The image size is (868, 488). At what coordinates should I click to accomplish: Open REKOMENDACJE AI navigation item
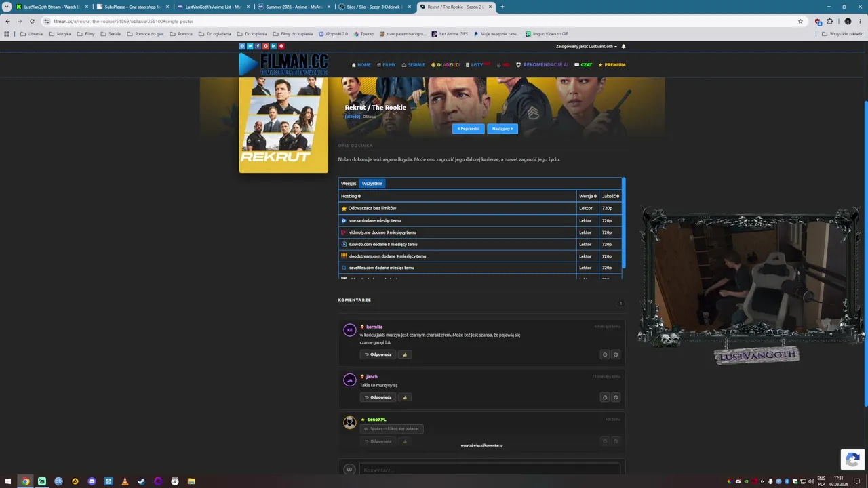[542, 65]
